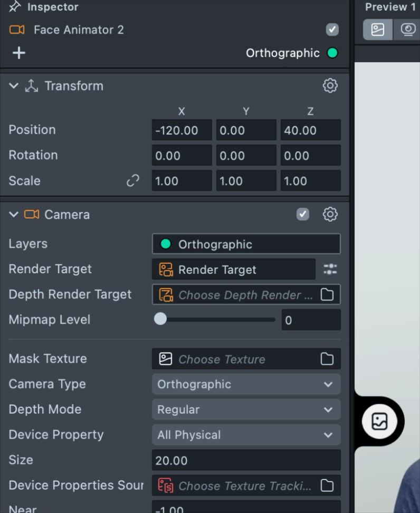Screen dimensions: 420x513
Task: Collapse the Camera section
Action: [14, 215]
